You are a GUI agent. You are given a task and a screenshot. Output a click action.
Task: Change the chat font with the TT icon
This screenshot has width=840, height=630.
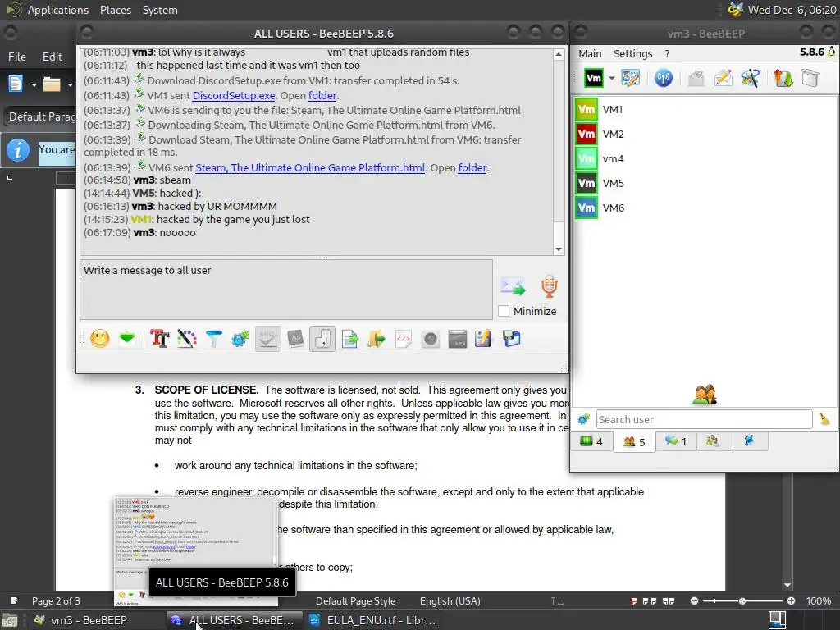point(159,339)
